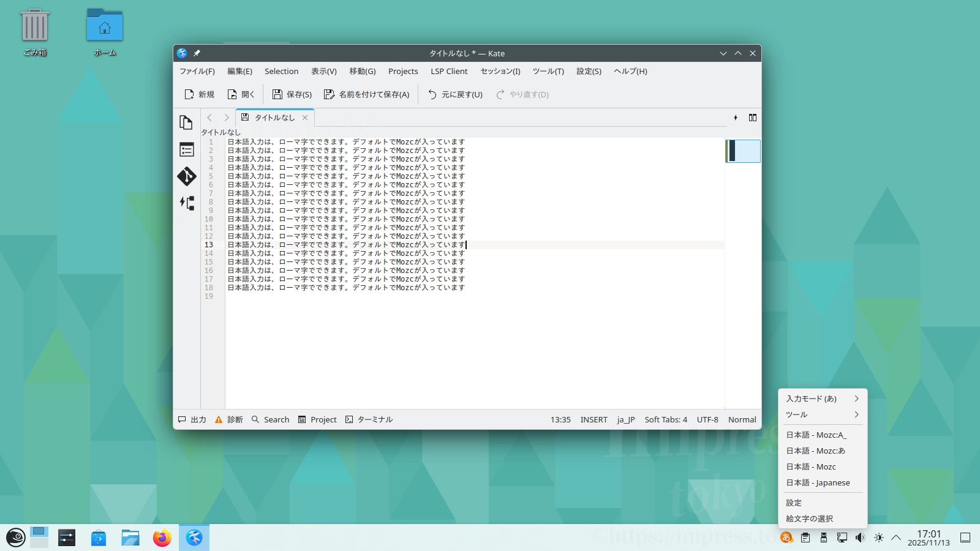The image size is (980, 551).
Task: Open the 設定(S) menu in menu bar
Action: [x=589, y=71]
